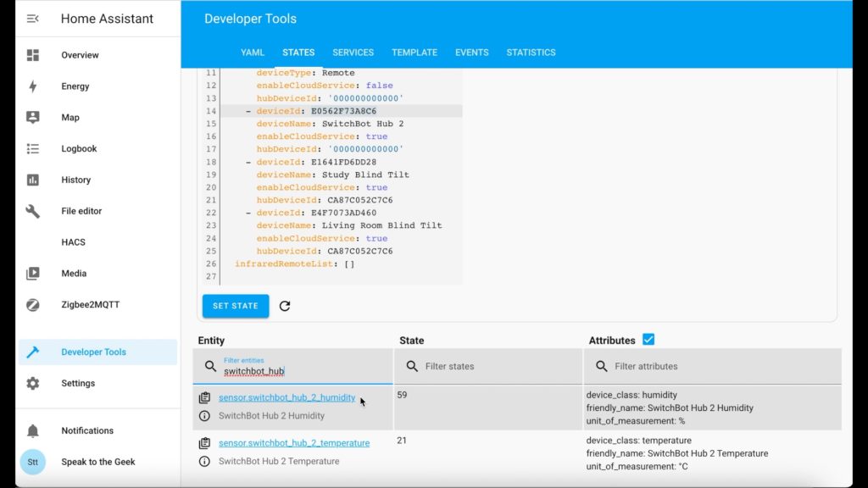Open the sensor.switchbot_hub_2_humidity link
Screen dimensions: 868x488
click(287, 397)
